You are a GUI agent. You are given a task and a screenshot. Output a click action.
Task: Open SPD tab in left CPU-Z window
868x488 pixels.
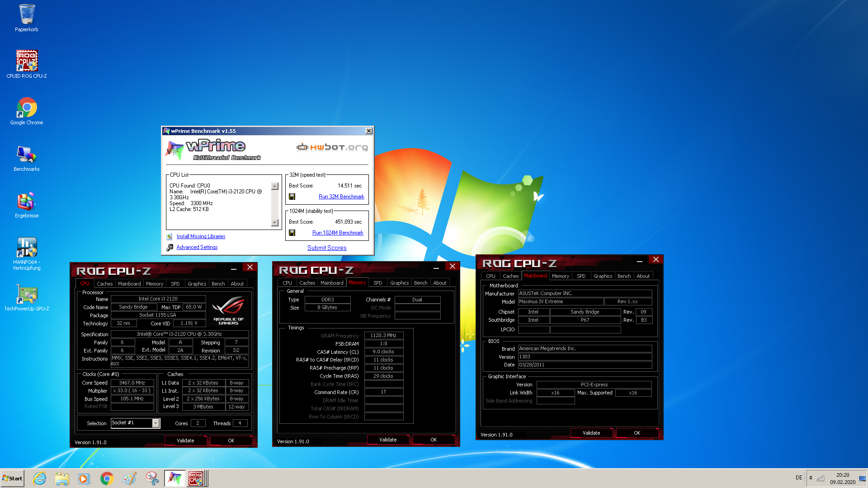(x=175, y=284)
